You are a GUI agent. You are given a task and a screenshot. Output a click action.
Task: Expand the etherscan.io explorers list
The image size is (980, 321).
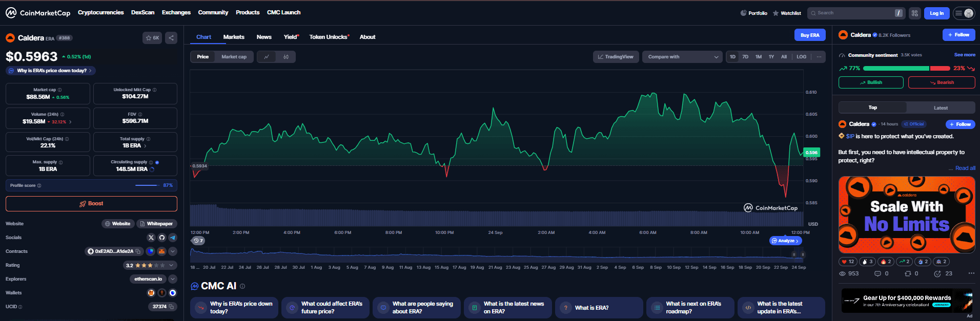coord(173,279)
